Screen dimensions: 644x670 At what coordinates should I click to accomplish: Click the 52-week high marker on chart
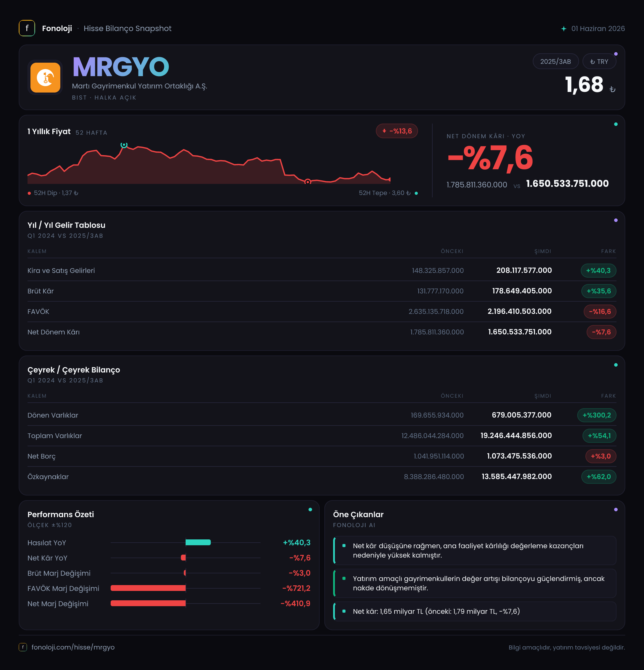pos(124,145)
